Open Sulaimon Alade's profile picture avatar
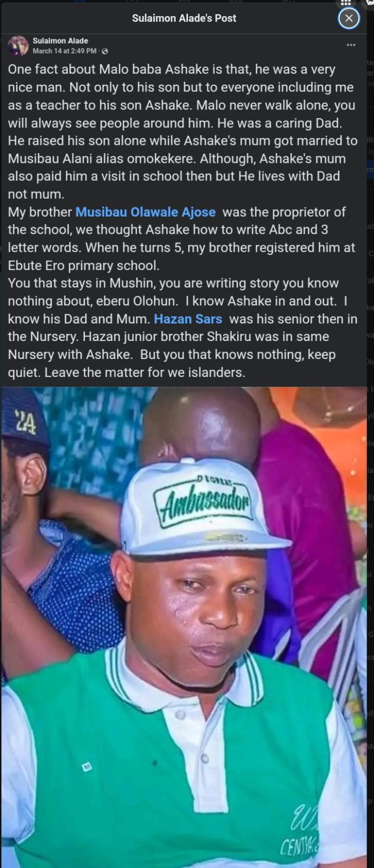The width and height of the screenshot is (374, 868). click(18, 46)
